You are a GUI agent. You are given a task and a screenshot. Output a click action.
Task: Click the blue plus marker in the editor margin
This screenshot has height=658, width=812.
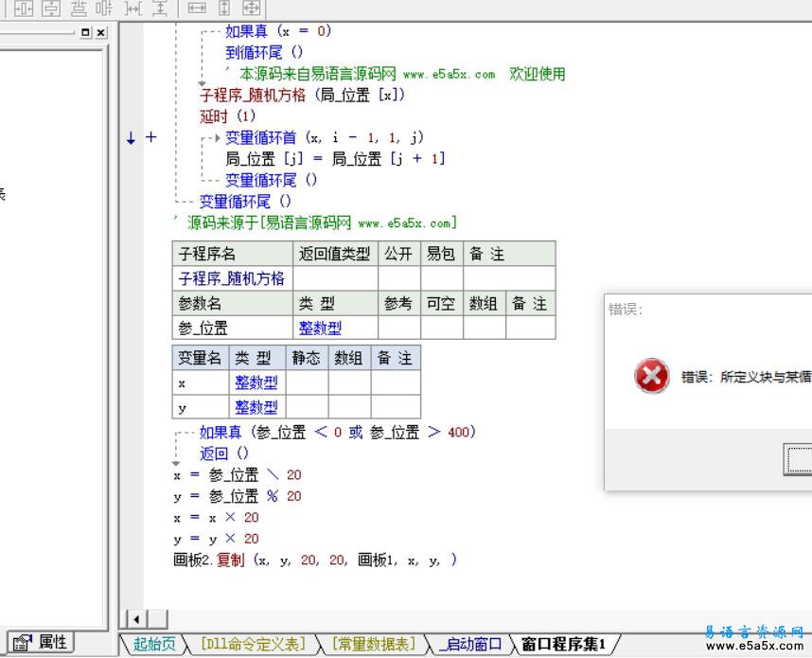pyautogui.click(x=150, y=136)
